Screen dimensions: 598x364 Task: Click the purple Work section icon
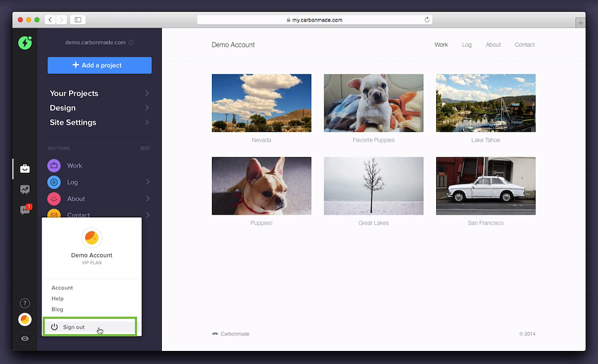[x=54, y=166]
